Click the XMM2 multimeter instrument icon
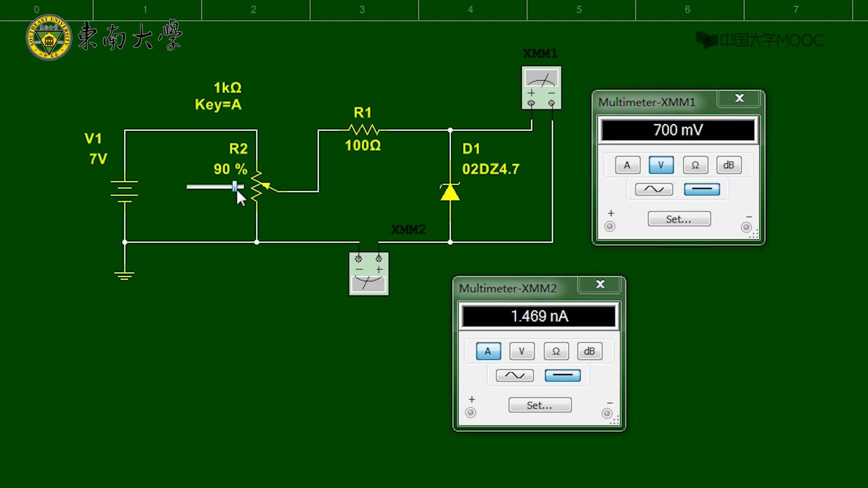 (369, 274)
